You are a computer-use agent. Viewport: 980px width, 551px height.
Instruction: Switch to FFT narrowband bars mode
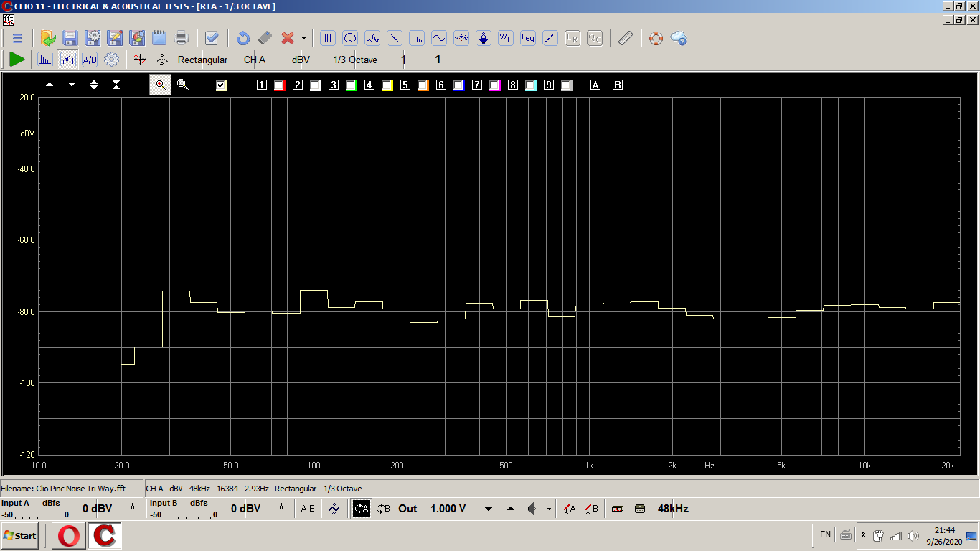pos(45,60)
